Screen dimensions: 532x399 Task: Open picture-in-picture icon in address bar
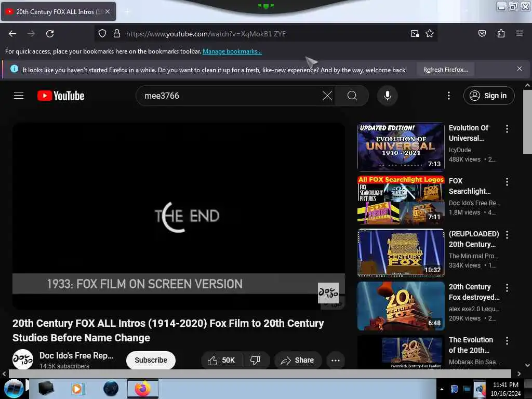coord(415,34)
